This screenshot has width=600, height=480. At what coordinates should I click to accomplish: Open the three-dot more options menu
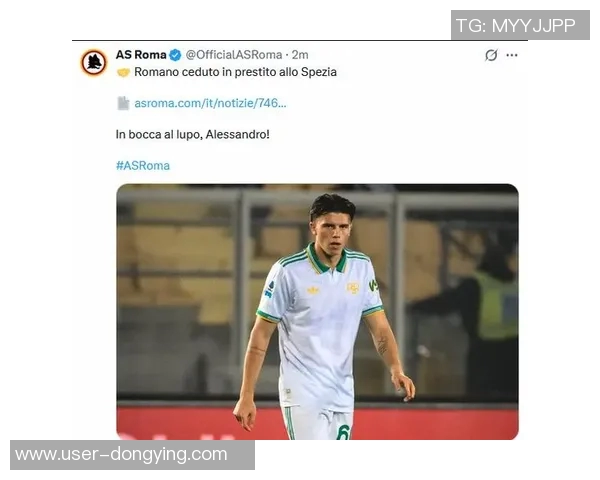[512, 55]
